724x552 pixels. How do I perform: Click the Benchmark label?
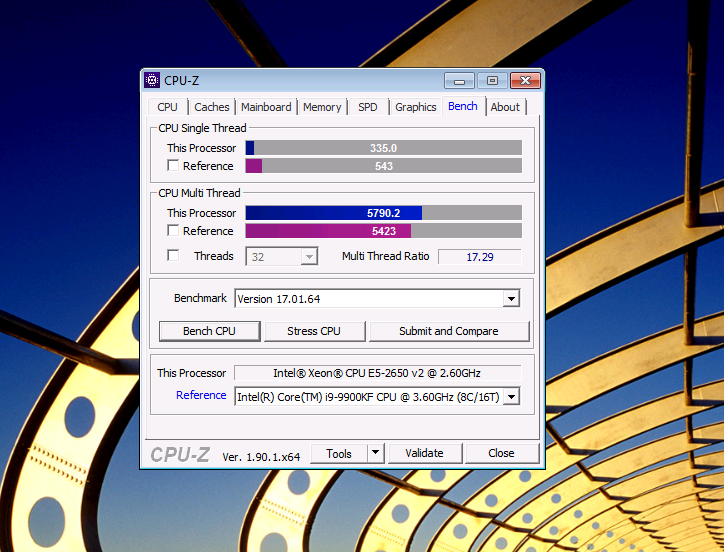pos(200,298)
